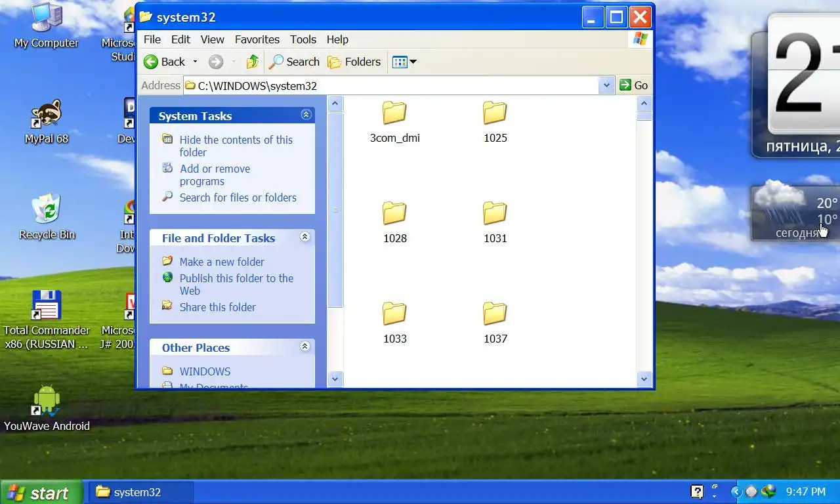Click the file list scroll down arrow
The image size is (840, 504).
coord(644,379)
